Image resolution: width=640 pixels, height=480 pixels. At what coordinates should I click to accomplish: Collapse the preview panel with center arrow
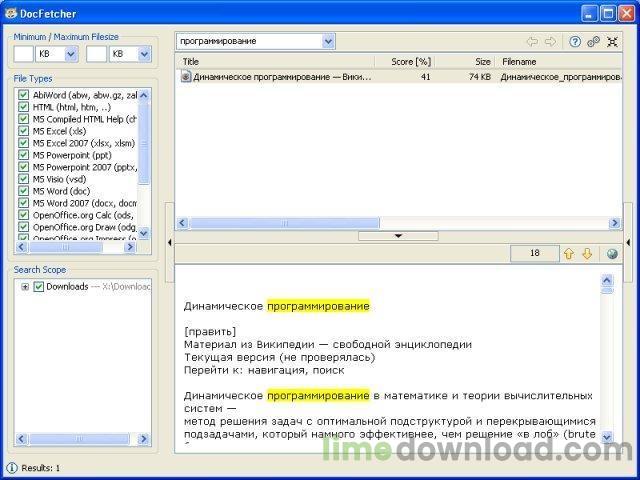point(400,236)
